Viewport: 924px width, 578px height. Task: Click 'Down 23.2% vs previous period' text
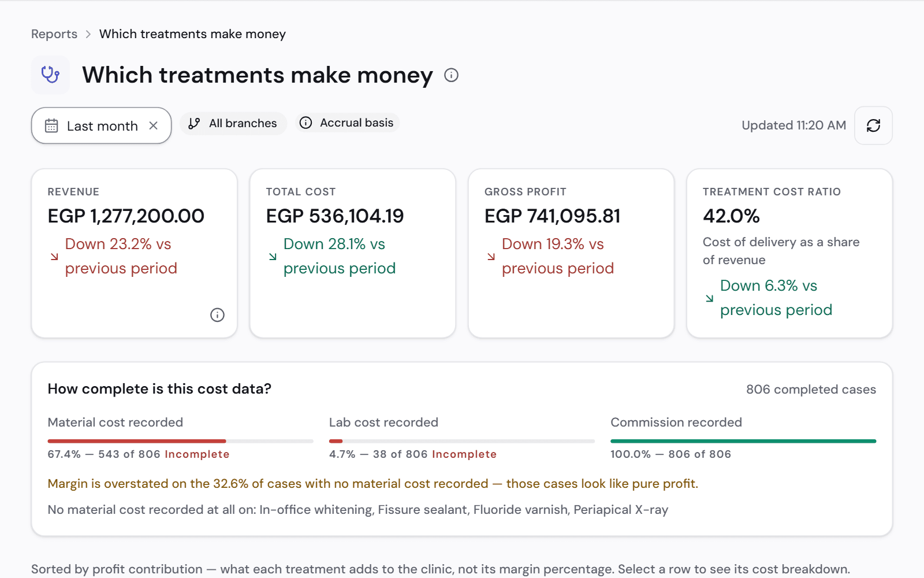click(x=121, y=256)
